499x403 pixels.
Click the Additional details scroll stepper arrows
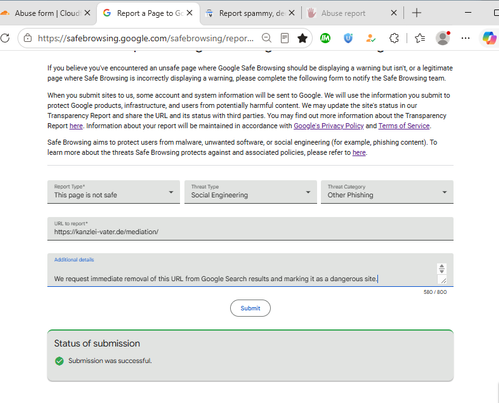[442, 269]
